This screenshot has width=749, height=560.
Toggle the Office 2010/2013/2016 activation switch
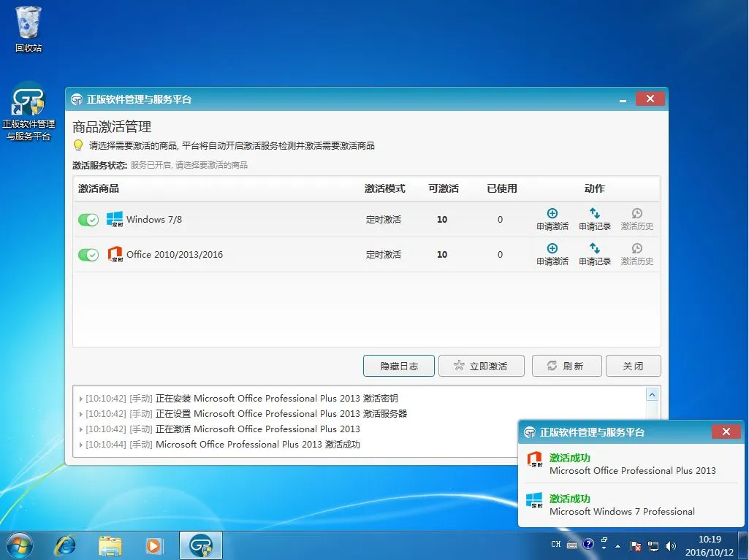(88, 255)
